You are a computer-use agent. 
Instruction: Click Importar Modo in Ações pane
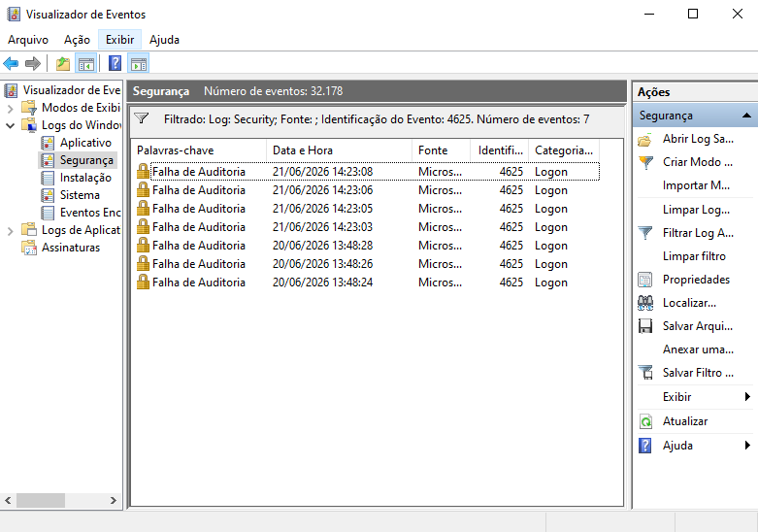pyautogui.click(x=696, y=185)
